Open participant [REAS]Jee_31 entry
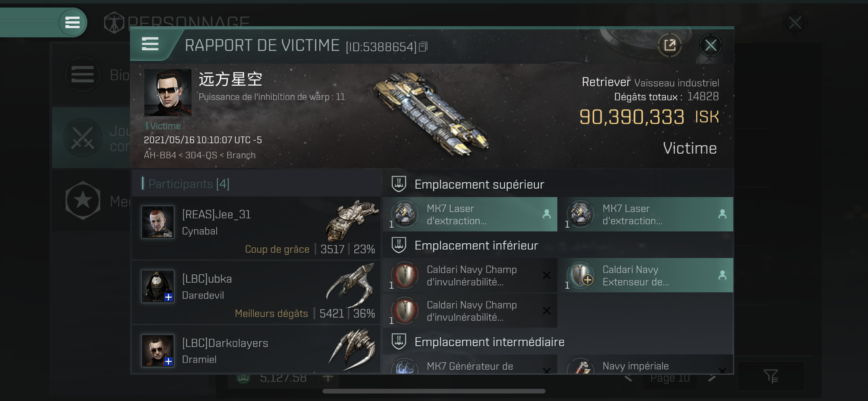 [x=256, y=229]
